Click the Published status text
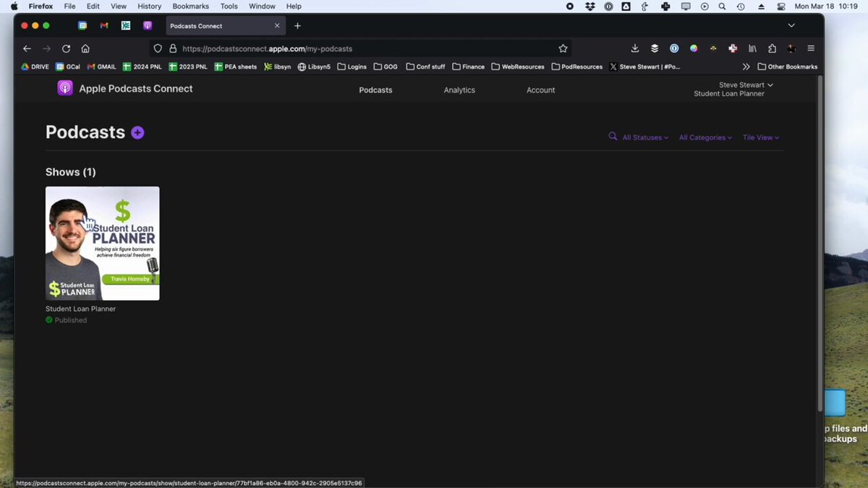Viewport: 868px width, 488px height. [x=71, y=320]
